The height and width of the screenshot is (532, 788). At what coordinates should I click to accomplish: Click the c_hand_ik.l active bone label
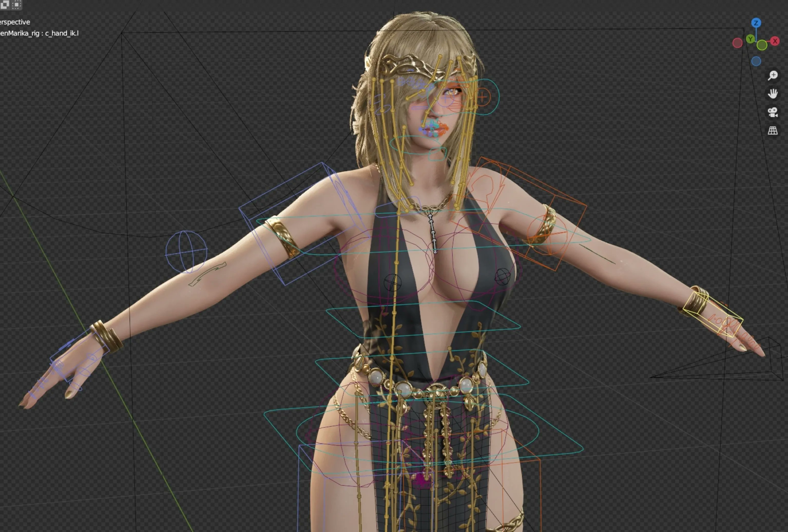[x=62, y=33]
